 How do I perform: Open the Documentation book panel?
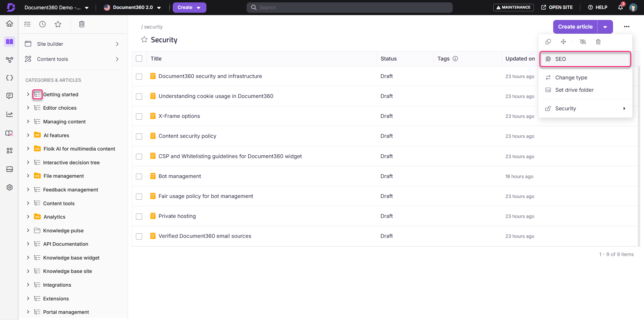point(9,42)
